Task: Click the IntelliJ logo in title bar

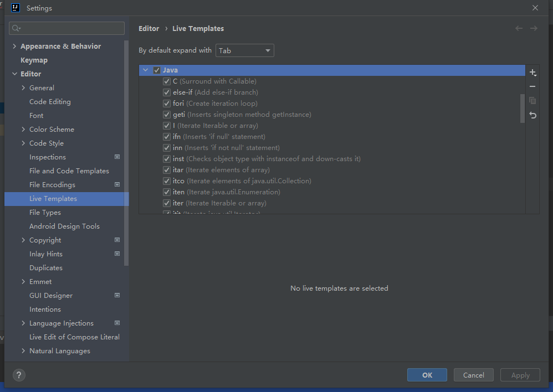Action: click(x=16, y=8)
